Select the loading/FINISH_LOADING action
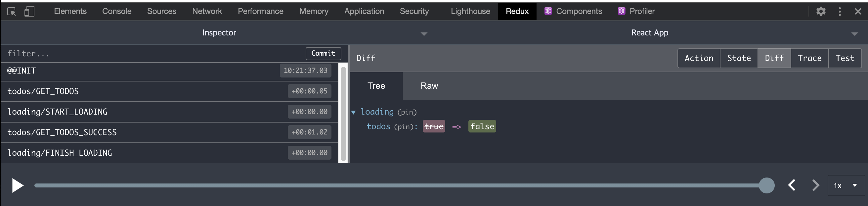Image resolution: width=868 pixels, height=206 pixels. point(169,153)
